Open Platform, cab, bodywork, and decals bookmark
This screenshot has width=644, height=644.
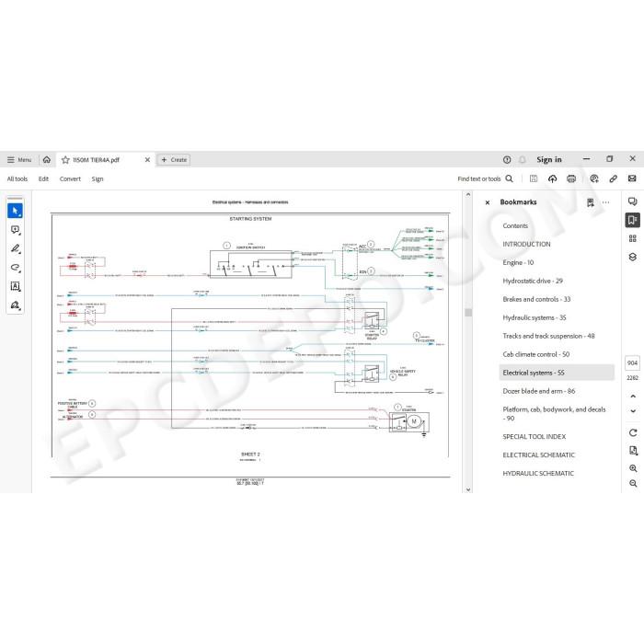(x=554, y=414)
